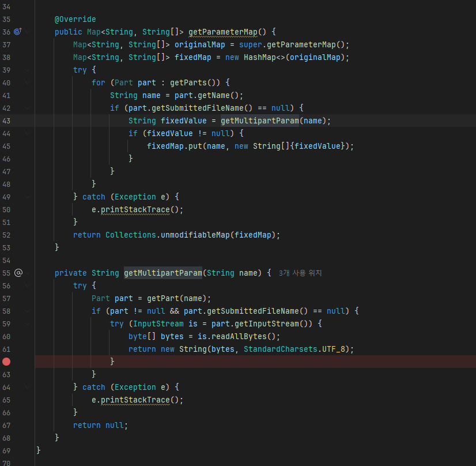Click the @Override annotation

click(75, 19)
